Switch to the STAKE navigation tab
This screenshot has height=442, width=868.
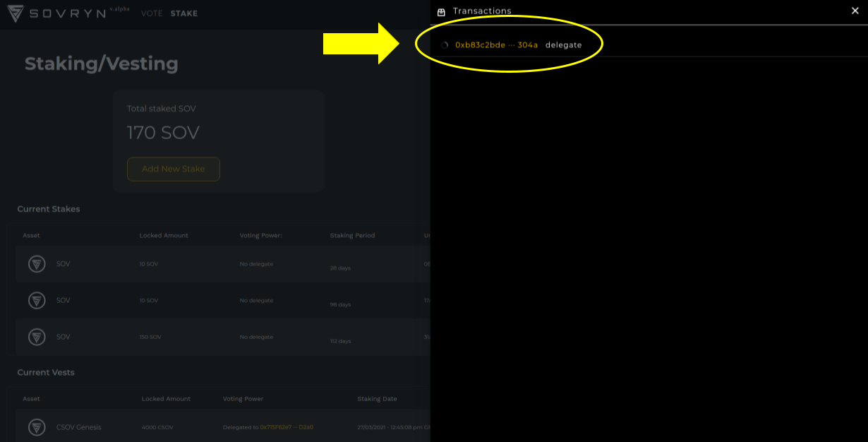pyautogui.click(x=184, y=13)
